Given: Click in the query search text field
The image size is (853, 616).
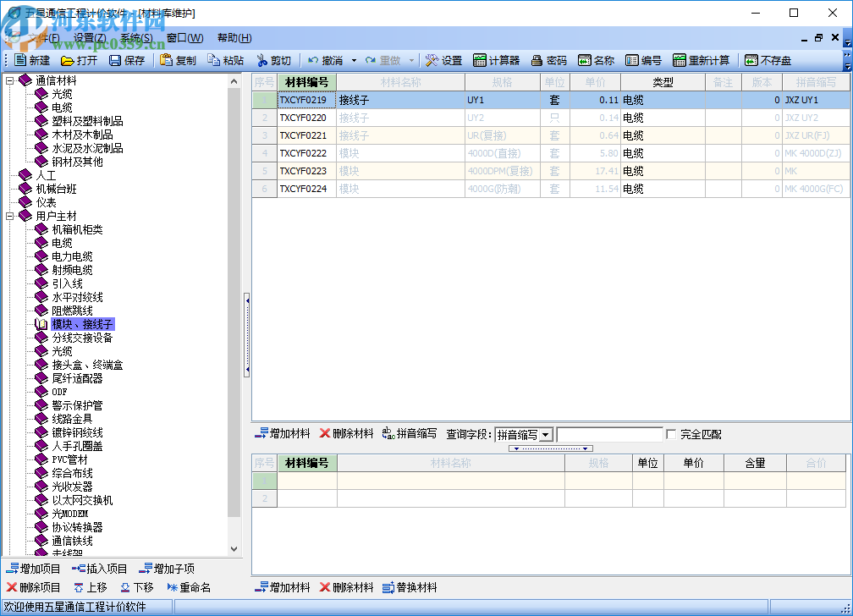Looking at the screenshot, I should (609, 435).
